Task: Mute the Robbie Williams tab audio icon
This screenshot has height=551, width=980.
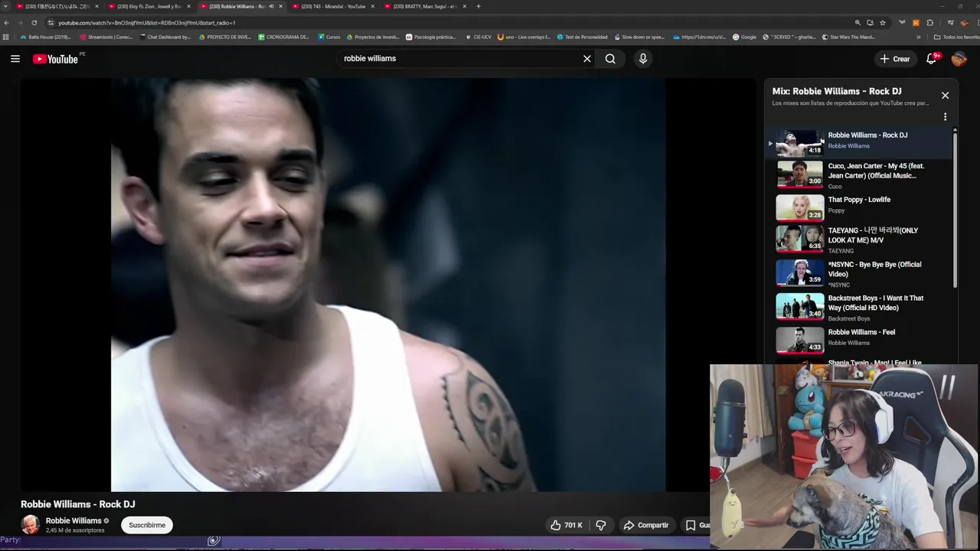Action: (x=270, y=6)
